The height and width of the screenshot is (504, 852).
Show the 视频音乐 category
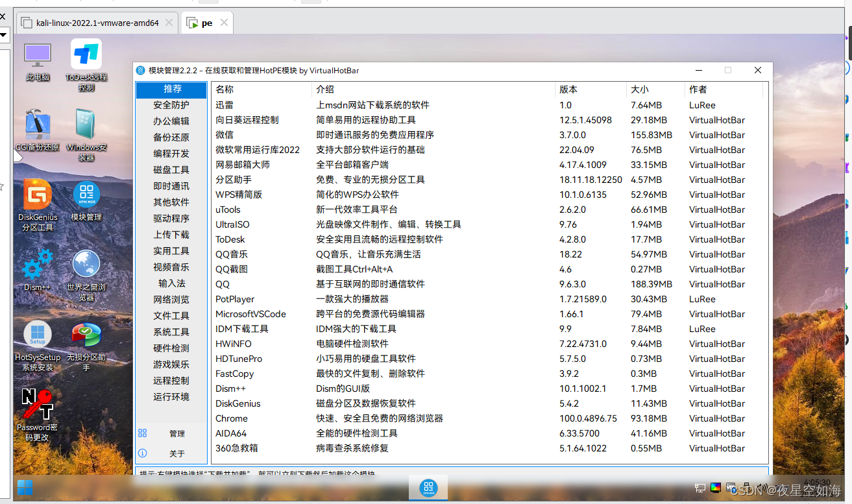(172, 267)
